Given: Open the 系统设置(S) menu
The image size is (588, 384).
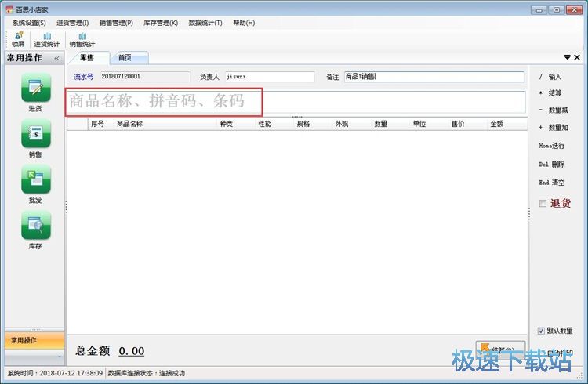Looking at the screenshot, I should coord(29,23).
